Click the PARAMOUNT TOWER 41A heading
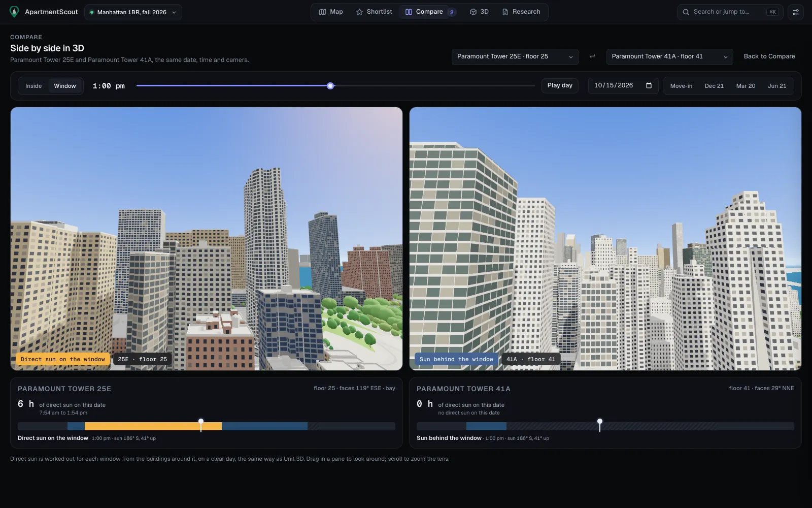Viewport: 812px width, 508px height. (463, 389)
